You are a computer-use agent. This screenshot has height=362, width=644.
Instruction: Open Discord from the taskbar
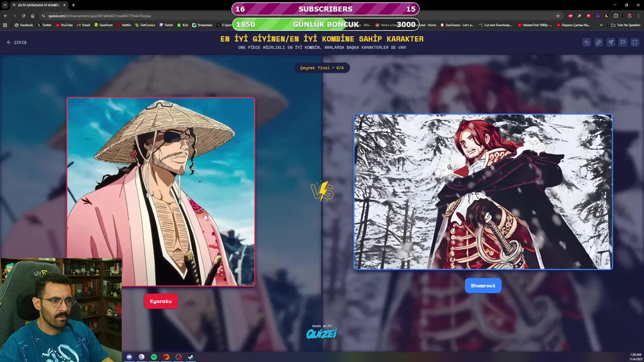tap(129, 357)
